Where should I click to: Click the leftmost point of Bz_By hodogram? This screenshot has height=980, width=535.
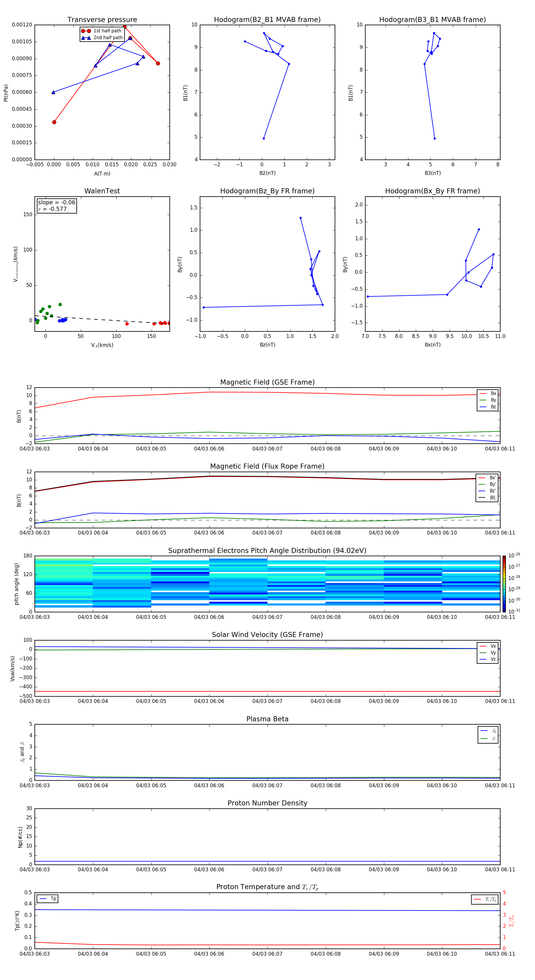coord(204,307)
